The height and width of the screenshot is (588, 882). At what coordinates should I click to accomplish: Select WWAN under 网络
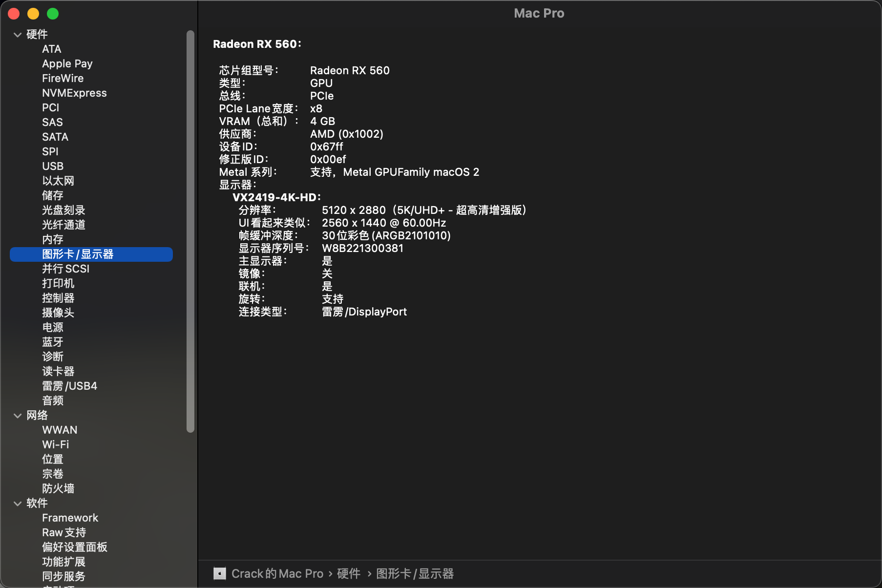click(x=60, y=430)
